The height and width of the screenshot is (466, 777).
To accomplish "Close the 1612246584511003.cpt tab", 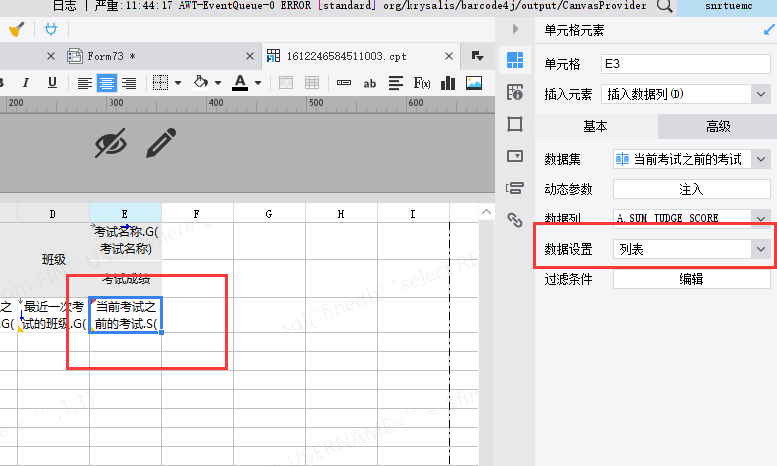I will click(448, 57).
